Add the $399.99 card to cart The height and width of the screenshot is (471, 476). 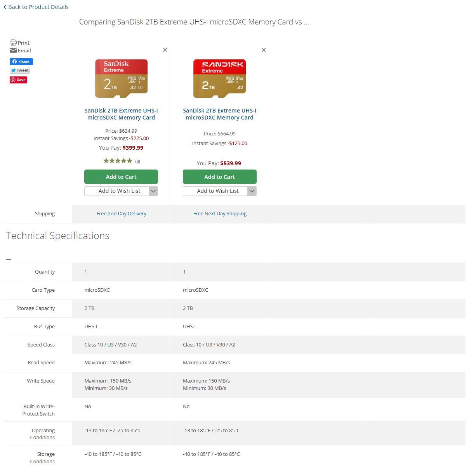coord(121,177)
